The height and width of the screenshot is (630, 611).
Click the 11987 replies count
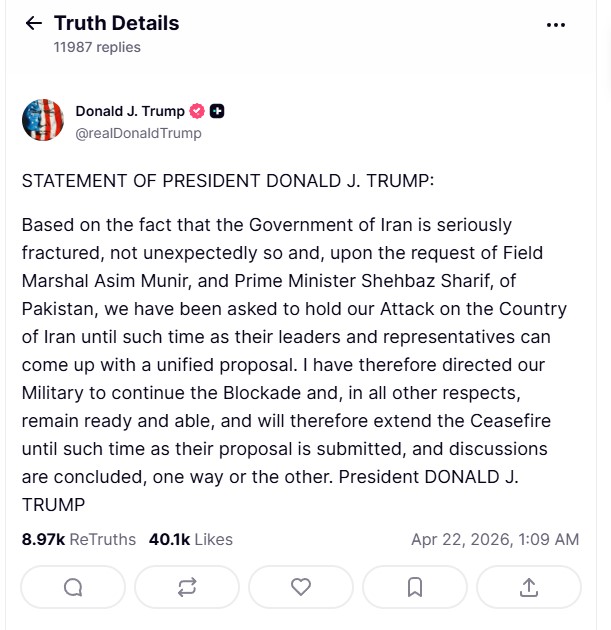click(x=97, y=47)
